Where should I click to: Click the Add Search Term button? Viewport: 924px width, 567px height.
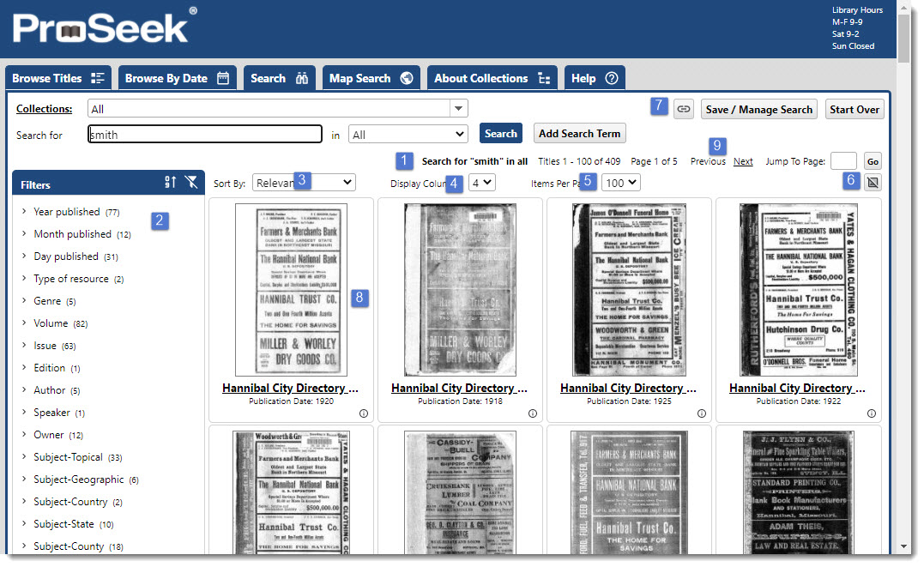[x=579, y=134]
